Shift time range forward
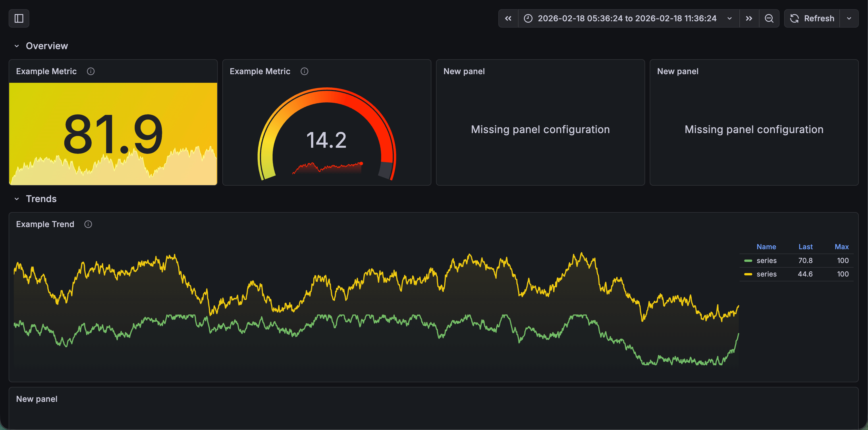Image resolution: width=868 pixels, height=430 pixels. (x=749, y=18)
